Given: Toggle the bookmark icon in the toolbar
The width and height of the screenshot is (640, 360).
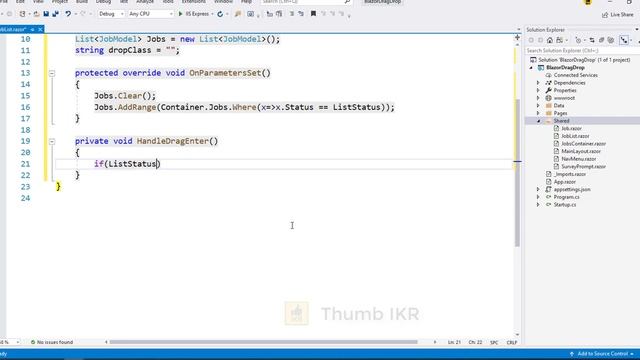Looking at the screenshot, I should pos(313,14).
